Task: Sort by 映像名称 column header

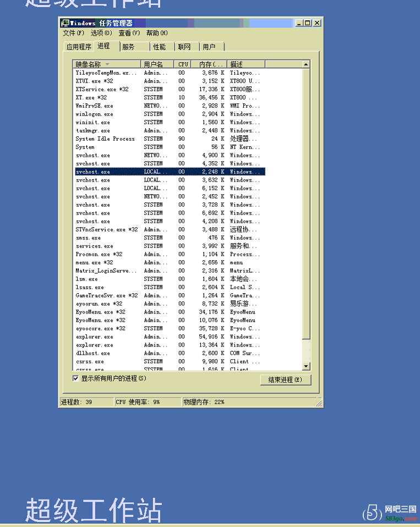Action: coord(107,64)
